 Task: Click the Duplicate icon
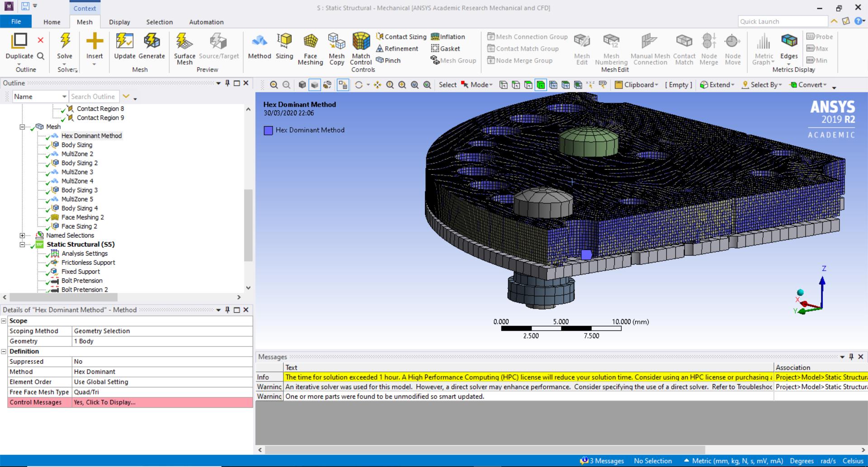pyautogui.click(x=19, y=41)
